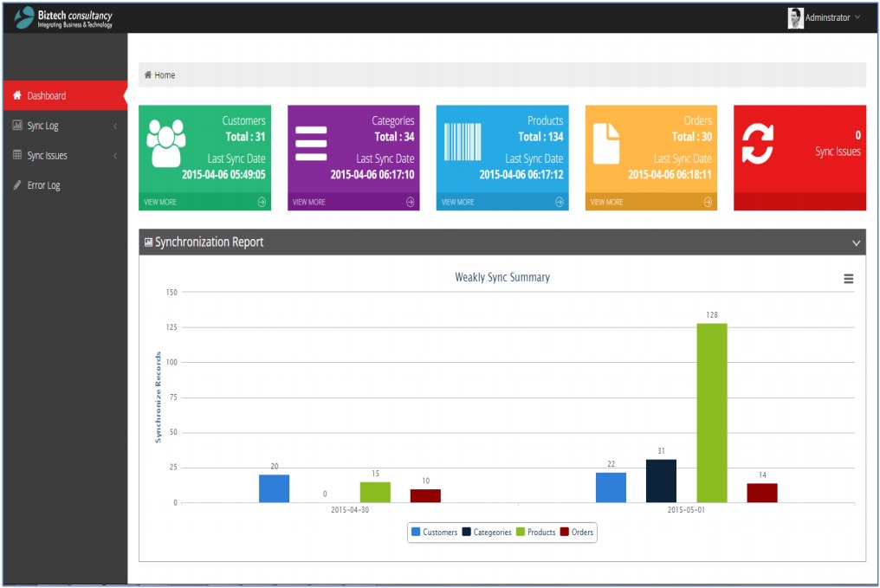Click the Administrator avatar picture

[795, 18]
